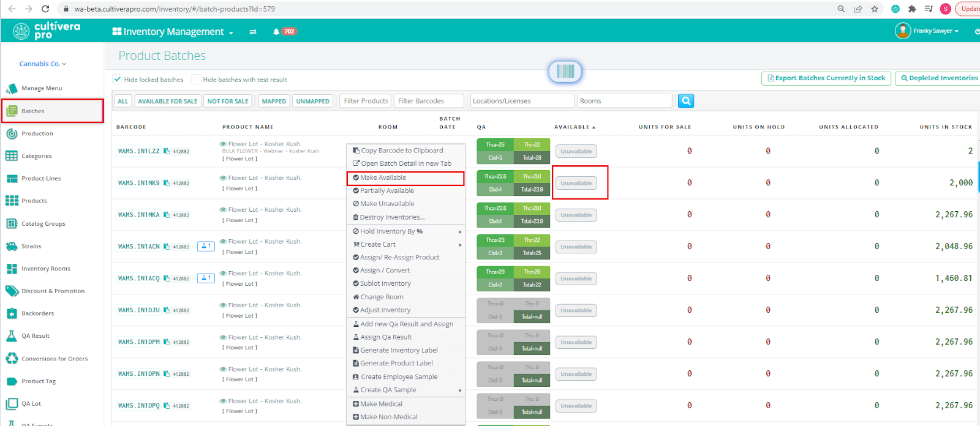The width and height of the screenshot is (980, 426).
Task: Open the Cannabis Co. selector
Action: coord(42,64)
